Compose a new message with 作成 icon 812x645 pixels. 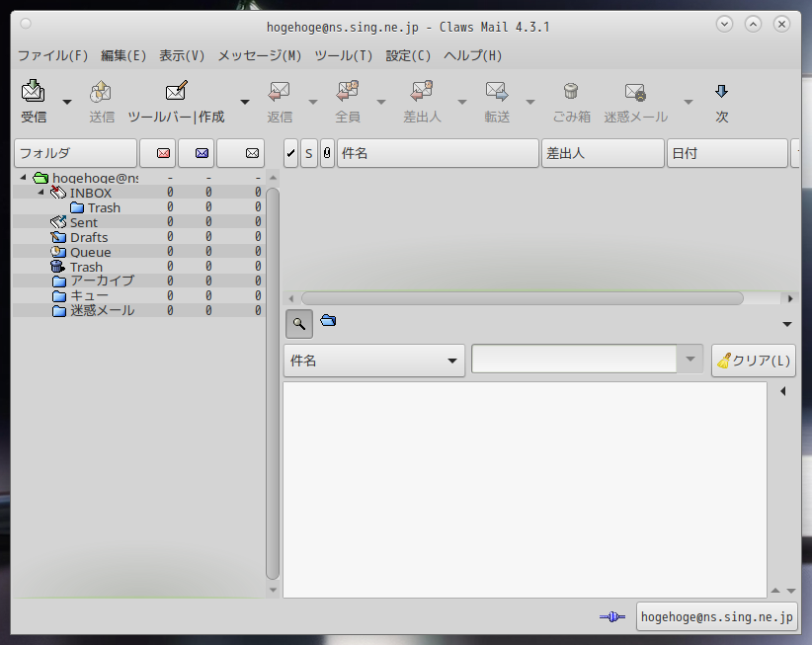tap(176, 91)
